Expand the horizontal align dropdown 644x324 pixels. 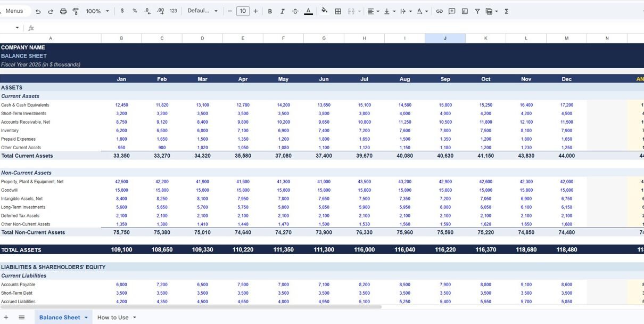[x=373, y=11]
